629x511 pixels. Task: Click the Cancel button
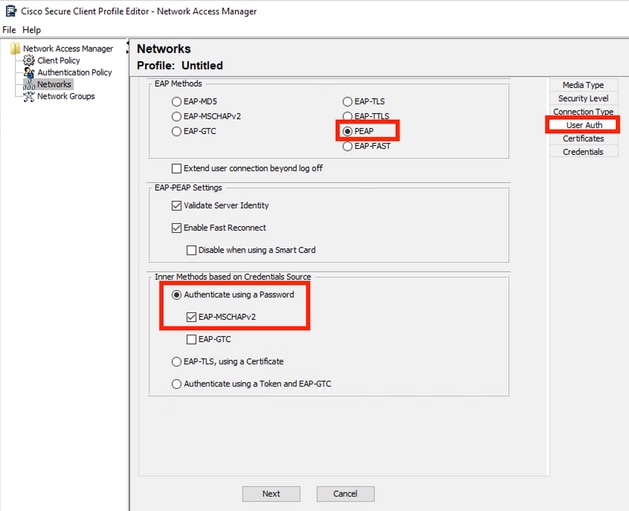pos(345,494)
